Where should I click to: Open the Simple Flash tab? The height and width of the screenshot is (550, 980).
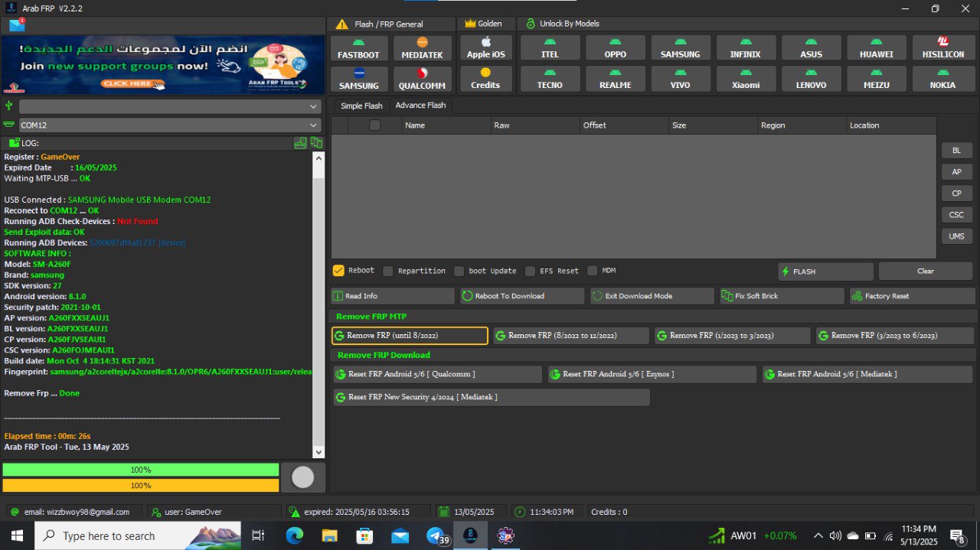click(361, 106)
